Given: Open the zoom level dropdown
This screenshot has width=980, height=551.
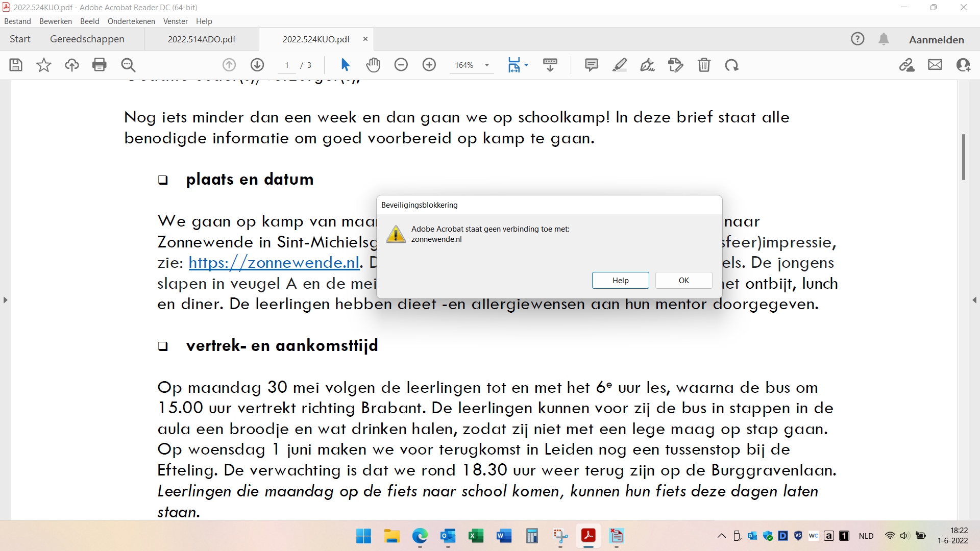Looking at the screenshot, I should 487,65.
